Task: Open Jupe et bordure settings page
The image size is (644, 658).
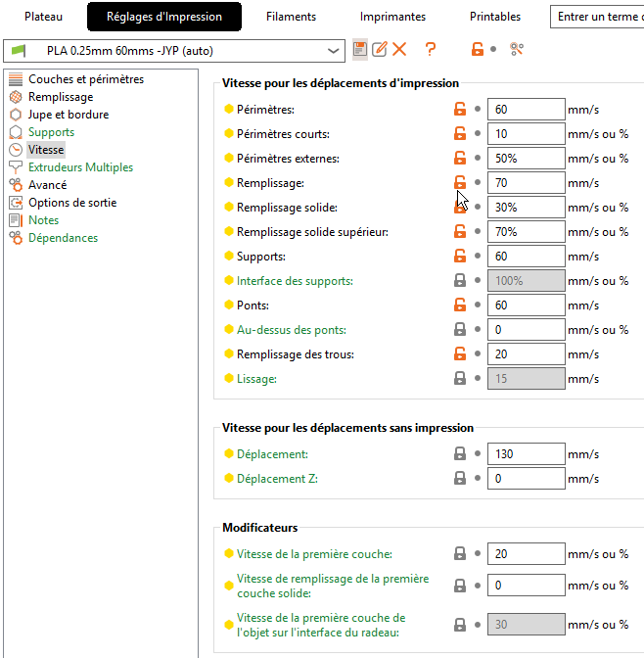Action: click(x=69, y=115)
